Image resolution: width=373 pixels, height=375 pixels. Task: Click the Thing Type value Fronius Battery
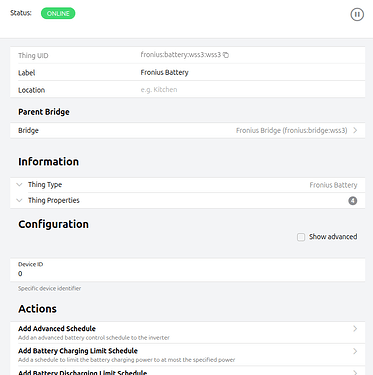[333, 185]
